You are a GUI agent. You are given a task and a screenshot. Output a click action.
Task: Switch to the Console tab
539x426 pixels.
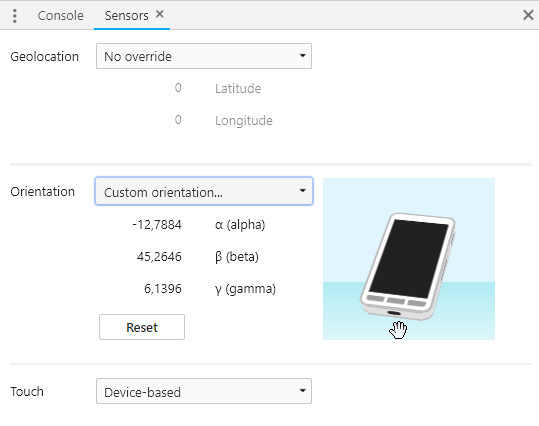[60, 15]
